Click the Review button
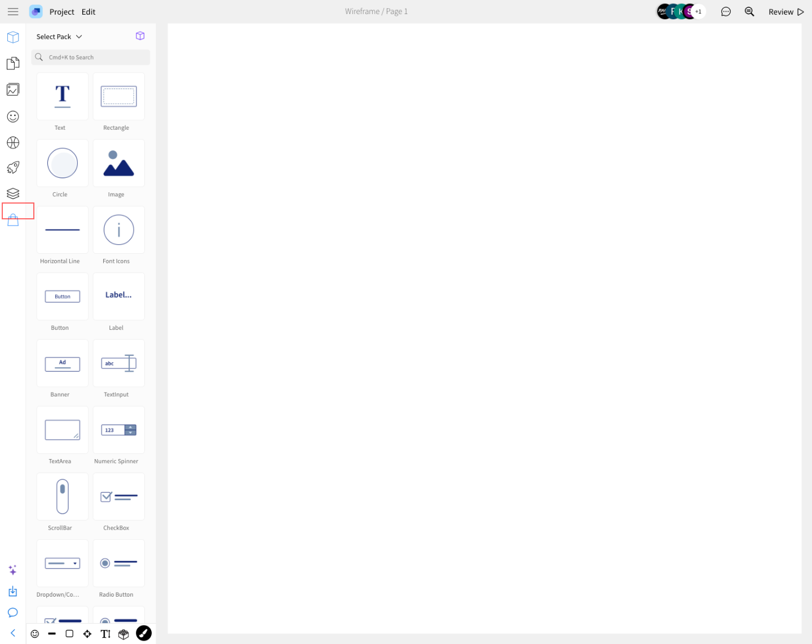The width and height of the screenshot is (812, 644). click(785, 12)
